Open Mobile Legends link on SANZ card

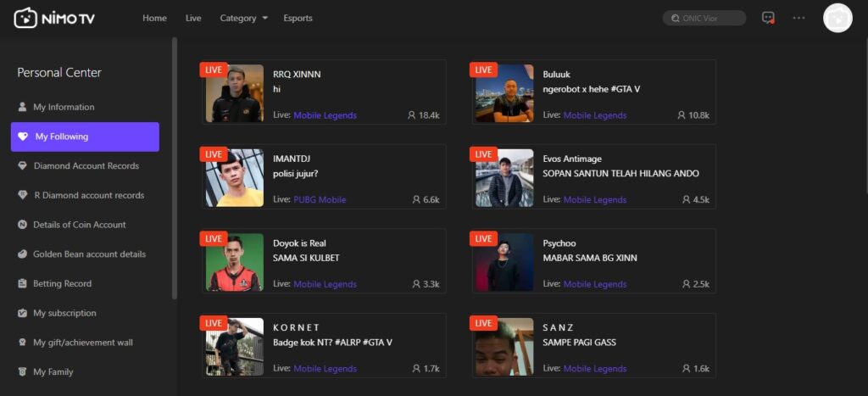595,368
